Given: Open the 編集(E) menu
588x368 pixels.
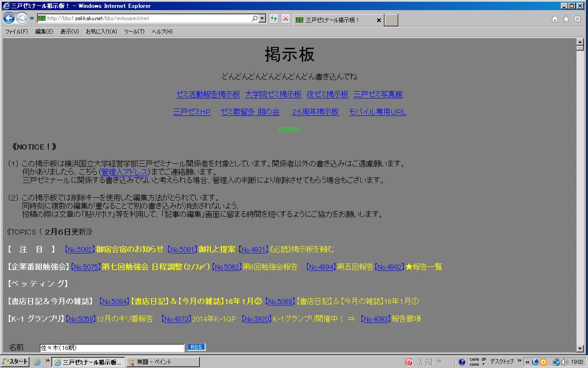Looking at the screenshot, I should pyautogui.click(x=44, y=31).
